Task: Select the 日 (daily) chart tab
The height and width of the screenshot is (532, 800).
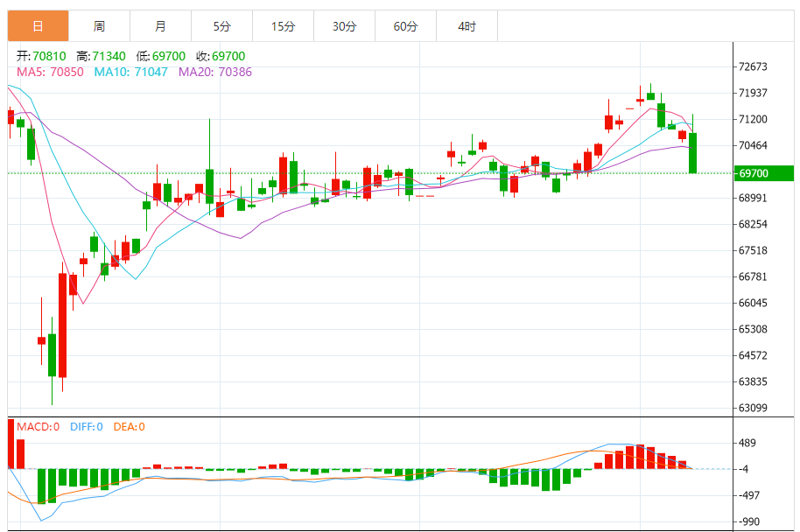Action: tap(38, 26)
